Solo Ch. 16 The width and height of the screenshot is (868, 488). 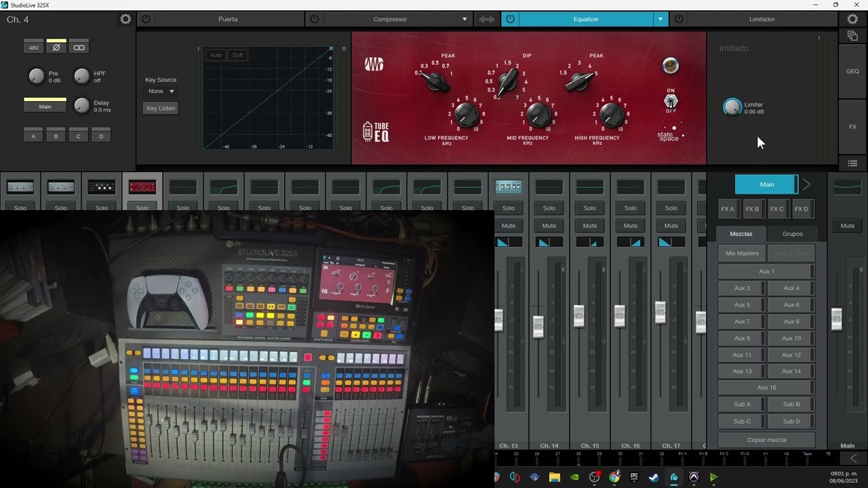[x=630, y=207]
